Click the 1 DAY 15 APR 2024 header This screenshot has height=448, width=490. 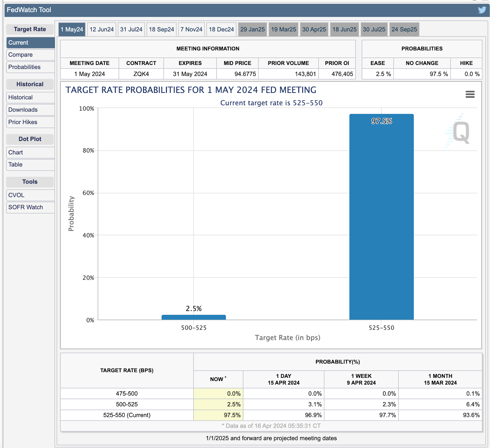pyautogui.click(x=284, y=379)
